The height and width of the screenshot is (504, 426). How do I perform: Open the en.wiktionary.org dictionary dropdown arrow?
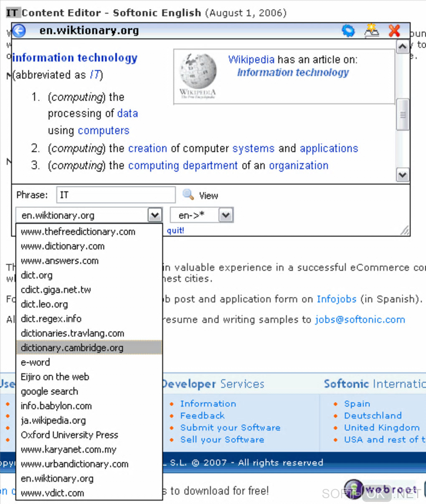(155, 215)
